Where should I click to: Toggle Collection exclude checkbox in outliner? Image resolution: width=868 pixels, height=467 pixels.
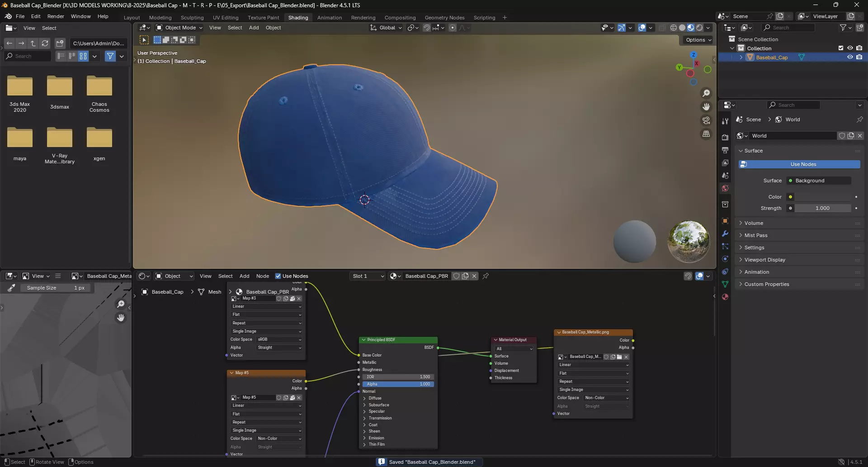(841, 48)
